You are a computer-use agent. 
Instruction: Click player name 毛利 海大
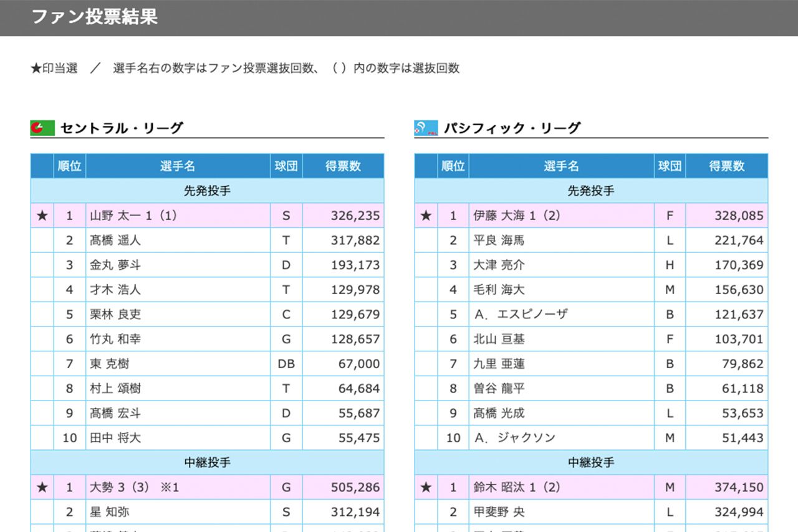point(499,290)
